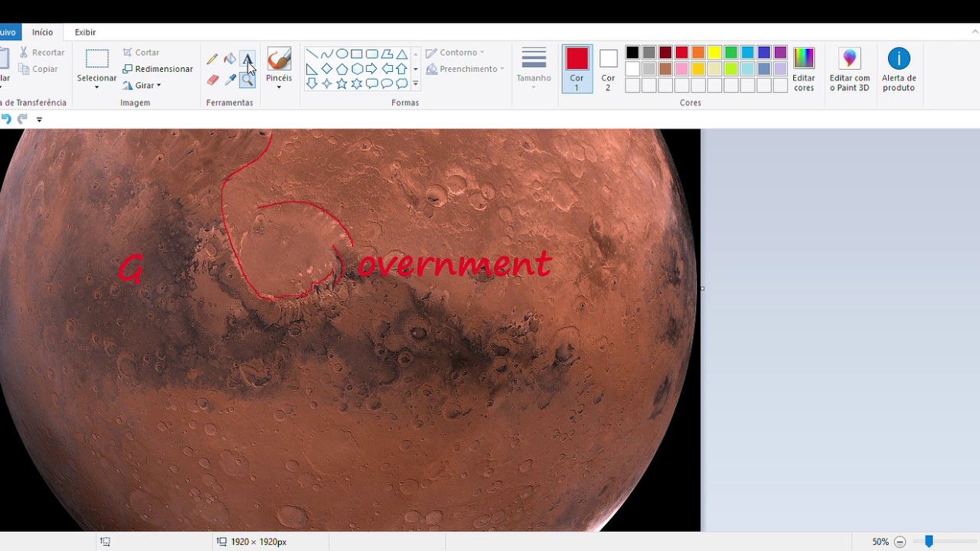
Task: Choose the oval callout shape
Action: pos(387,83)
